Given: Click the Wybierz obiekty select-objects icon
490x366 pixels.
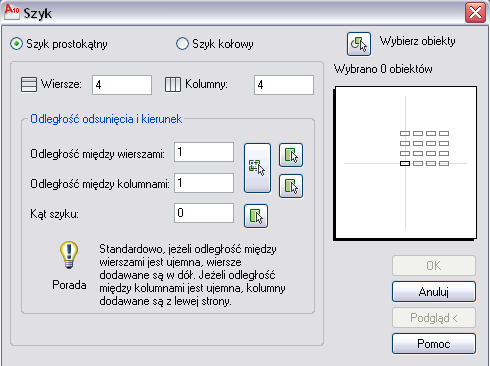Looking at the screenshot, I should 359,44.
